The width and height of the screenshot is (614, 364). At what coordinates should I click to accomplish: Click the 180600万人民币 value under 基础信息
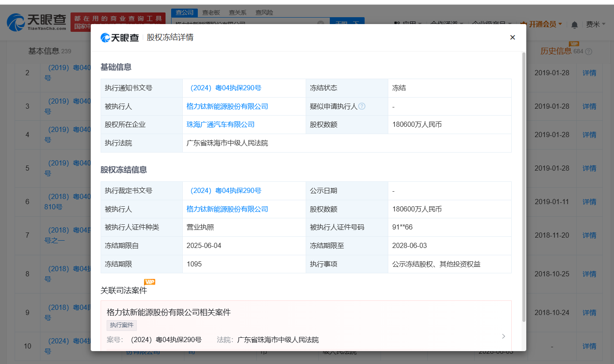click(x=417, y=125)
